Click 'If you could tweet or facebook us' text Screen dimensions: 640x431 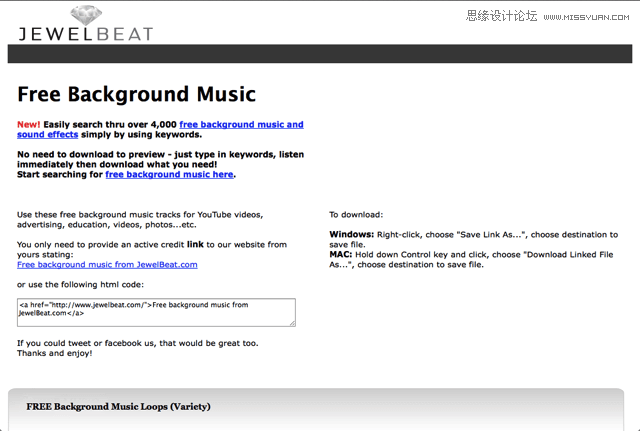coord(138,343)
